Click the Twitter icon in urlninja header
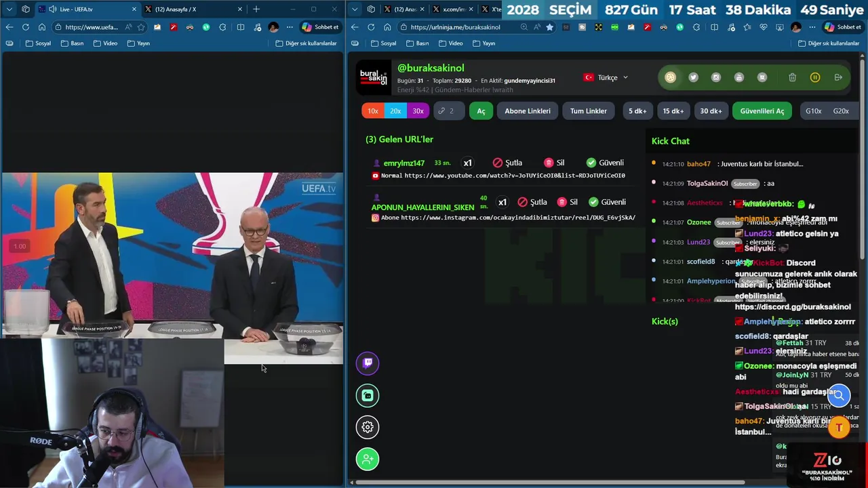 click(x=693, y=77)
